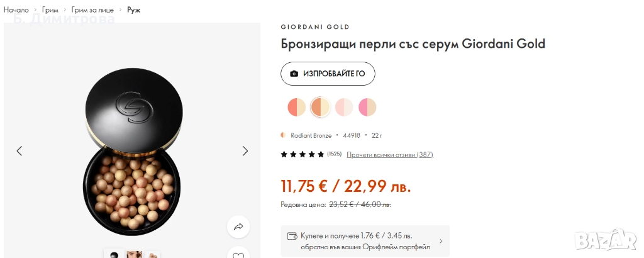
Task: Go to next product image arrow
Action: 245,151
